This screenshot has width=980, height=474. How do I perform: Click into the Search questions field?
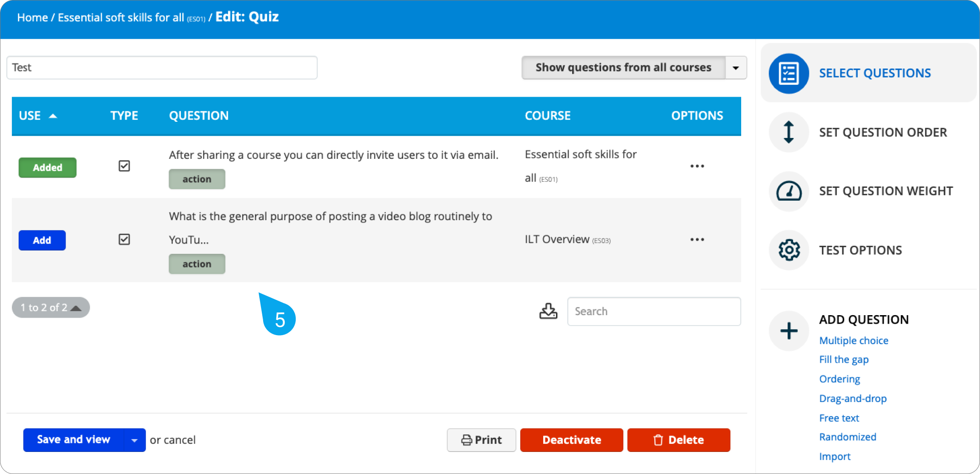coord(653,311)
